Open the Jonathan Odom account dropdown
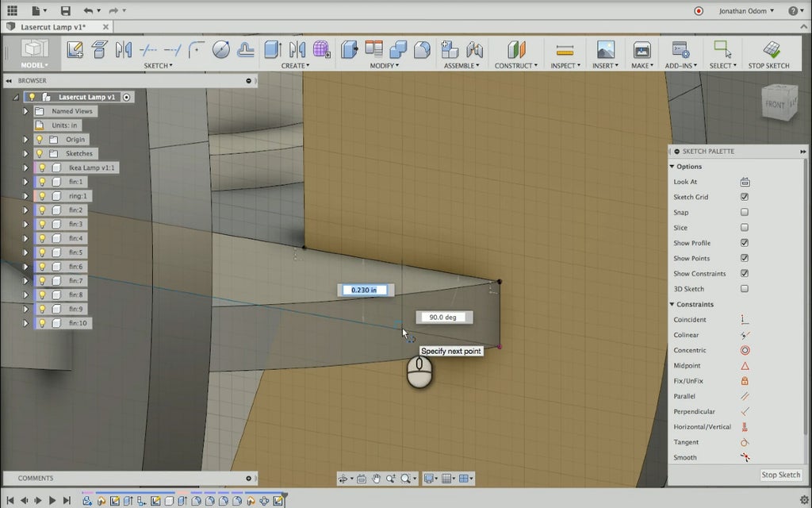This screenshot has height=508, width=812. [746, 10]
